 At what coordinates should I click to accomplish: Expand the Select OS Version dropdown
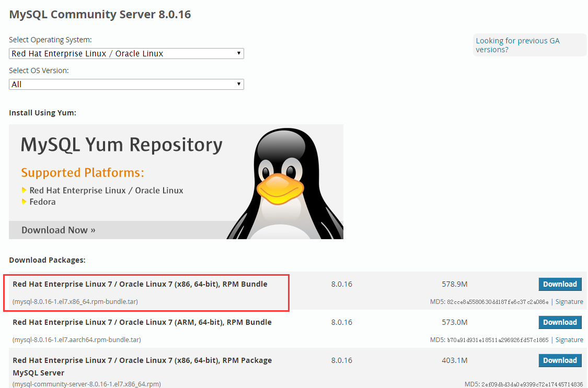point(126,84)
